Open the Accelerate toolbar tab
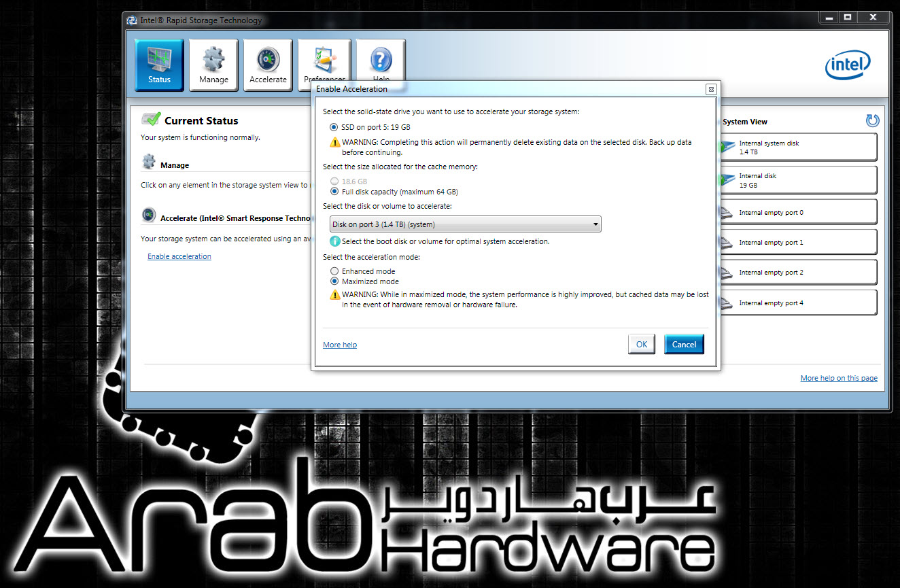Screen dimensions: 900x588 (x=268, y=65)
